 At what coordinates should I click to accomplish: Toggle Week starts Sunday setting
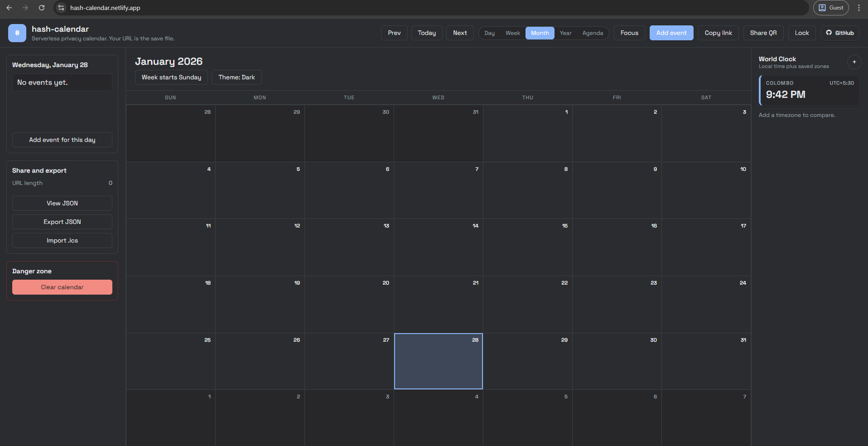(171, 78)
